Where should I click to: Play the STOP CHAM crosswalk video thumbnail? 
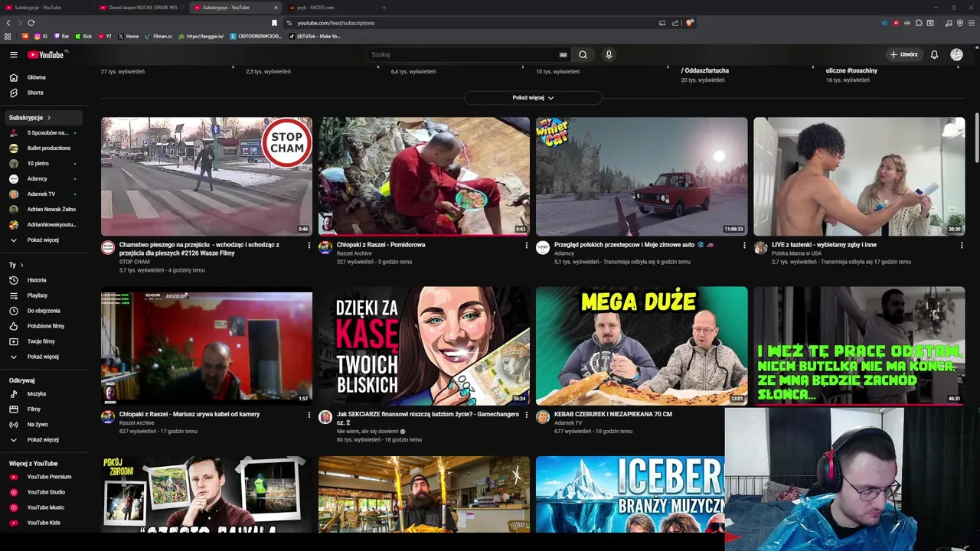[x=207, y=176]
